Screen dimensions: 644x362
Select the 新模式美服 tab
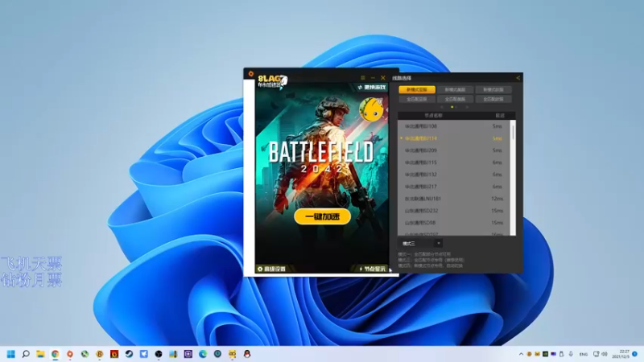tap(455, 89)
